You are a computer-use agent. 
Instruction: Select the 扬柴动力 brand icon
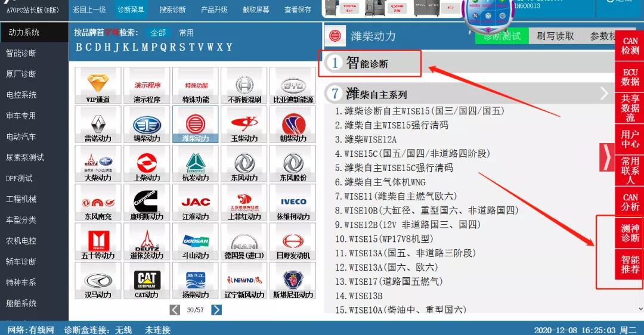(196, 281)
